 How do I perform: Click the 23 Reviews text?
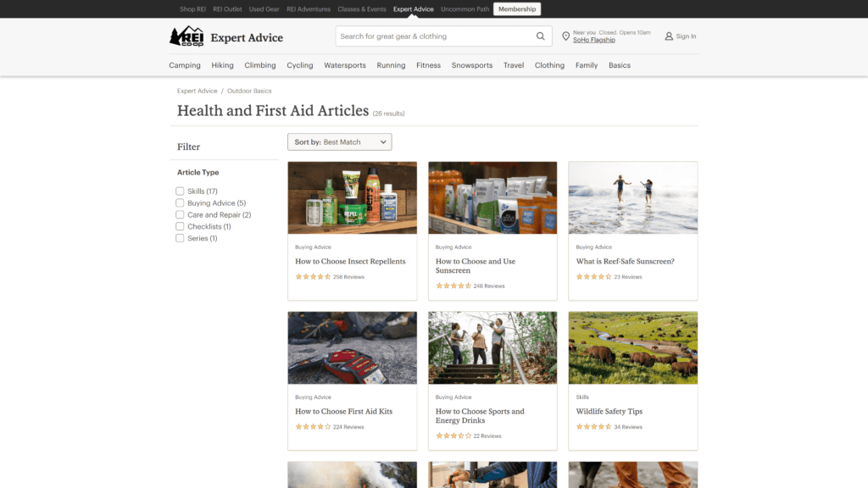click(628, 277)
